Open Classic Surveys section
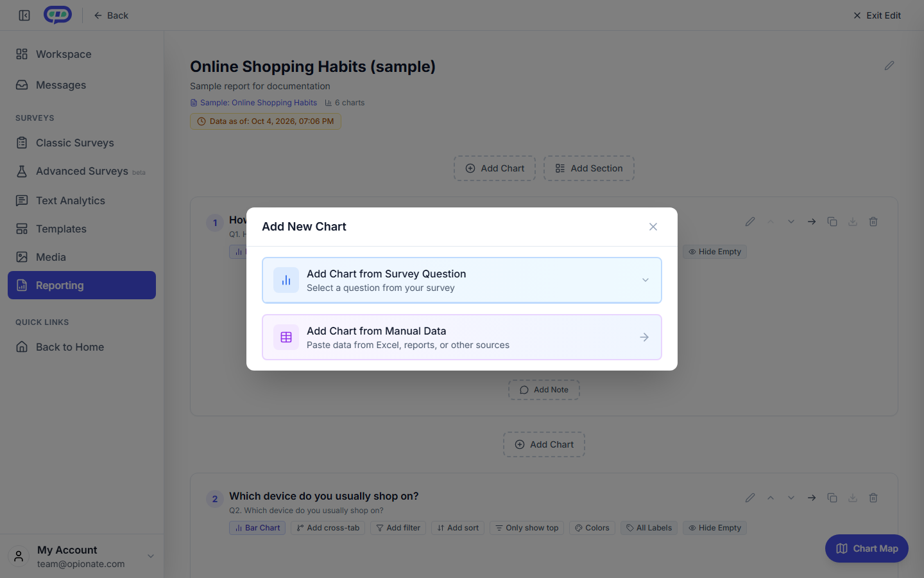Image resolution: width=924 pixels, height=578 pixels. pos(81,143)
